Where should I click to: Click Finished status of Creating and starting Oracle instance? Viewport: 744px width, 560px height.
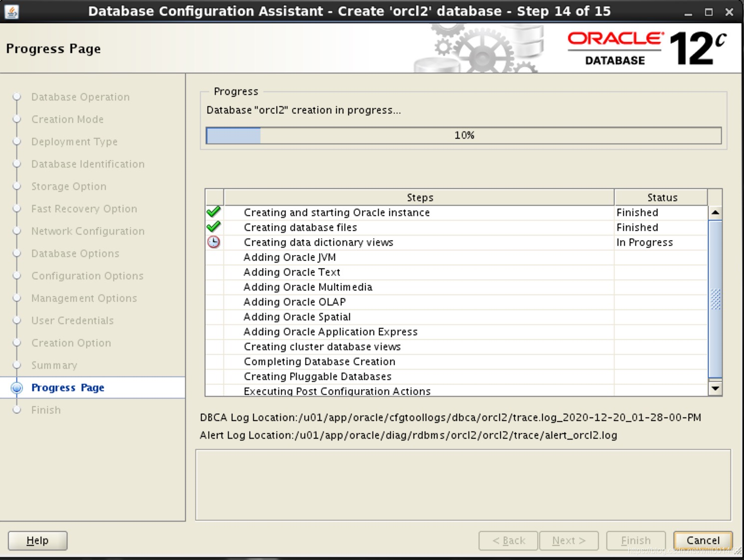[661, 213]
